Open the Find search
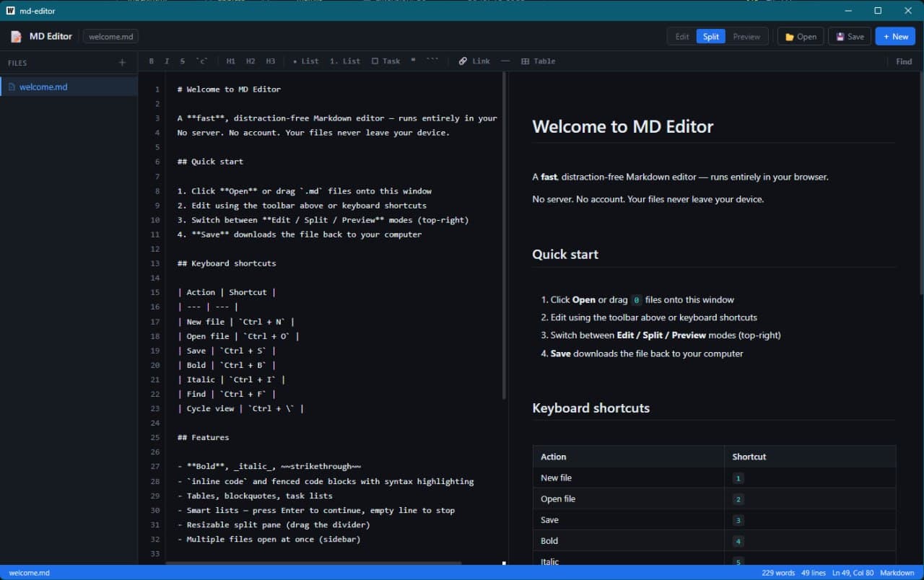The image size is (924, 580). click(904, 61)
